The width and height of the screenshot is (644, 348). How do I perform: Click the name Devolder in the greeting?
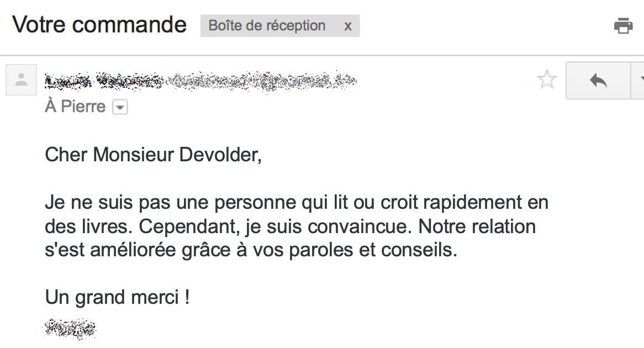coord(220,155)
